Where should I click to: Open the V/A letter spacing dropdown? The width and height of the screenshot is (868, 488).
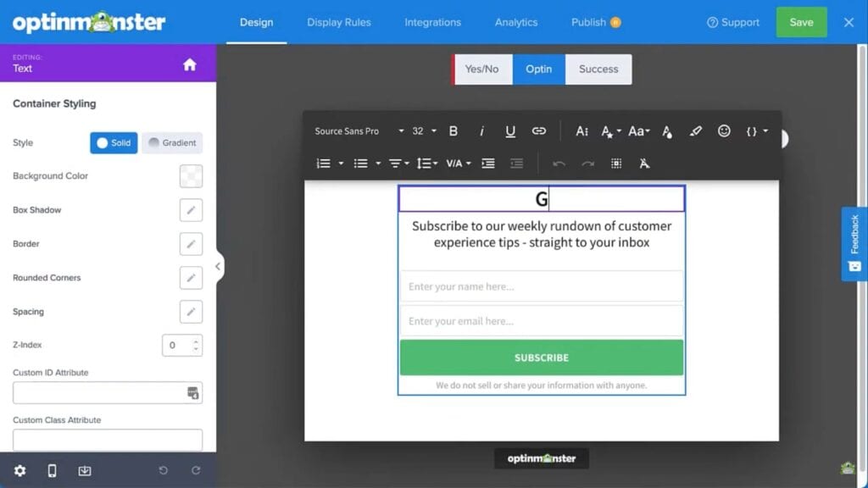pos(459,164)
